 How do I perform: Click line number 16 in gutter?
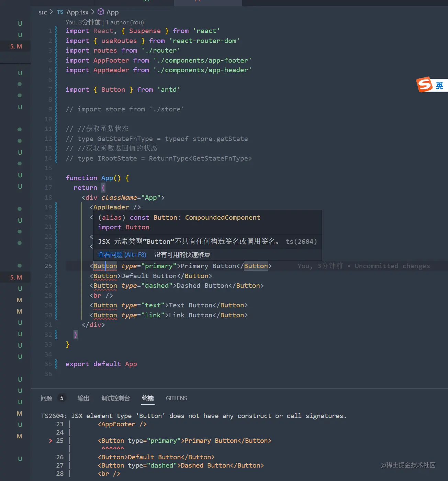(x=48, y=178)
